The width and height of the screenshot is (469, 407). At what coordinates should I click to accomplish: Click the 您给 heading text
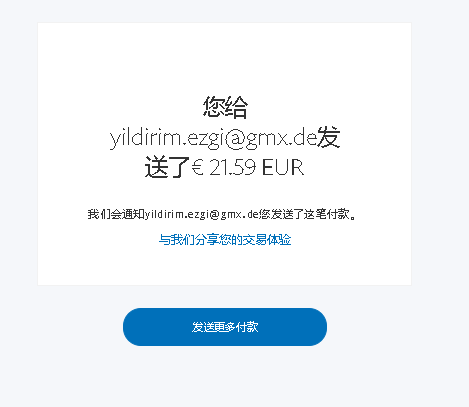click(x=225, y=107)
